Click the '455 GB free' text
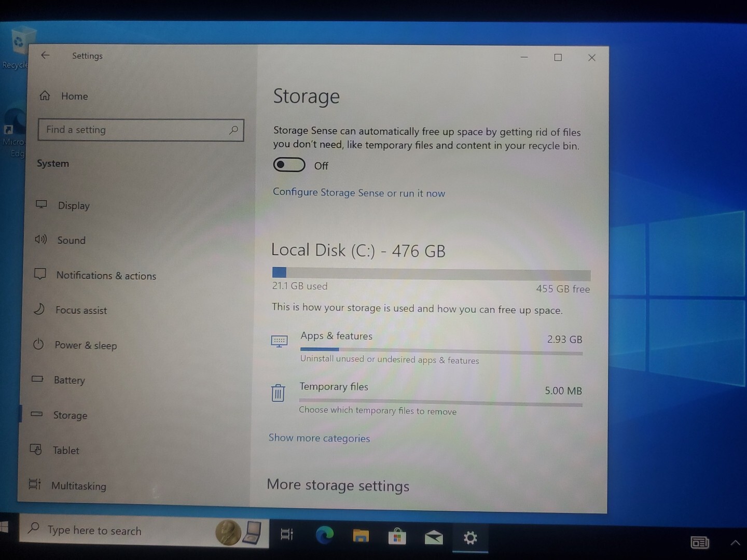Viewport: 747px width, 560px height. 563,289
